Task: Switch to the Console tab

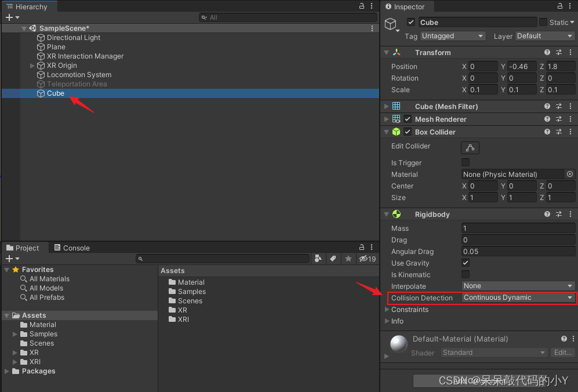Action: (x=72, y=248)
